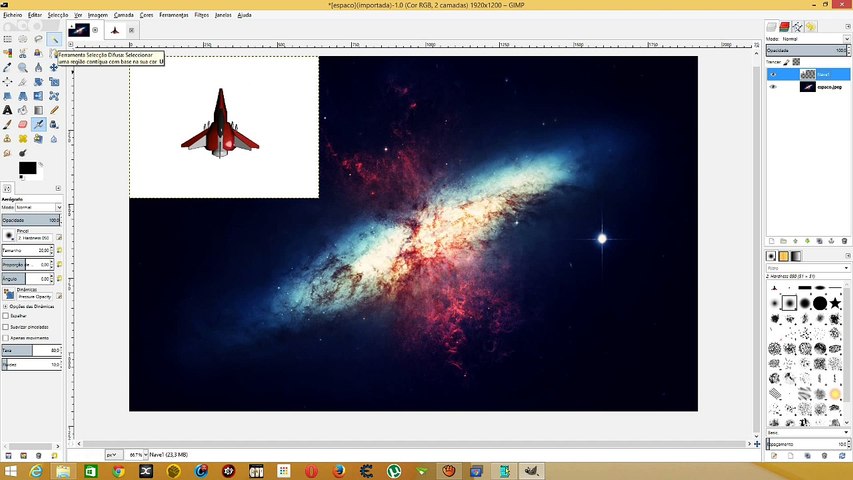Select the Airbrush tool
Screen dimensions: 853x480
(38, 124)
